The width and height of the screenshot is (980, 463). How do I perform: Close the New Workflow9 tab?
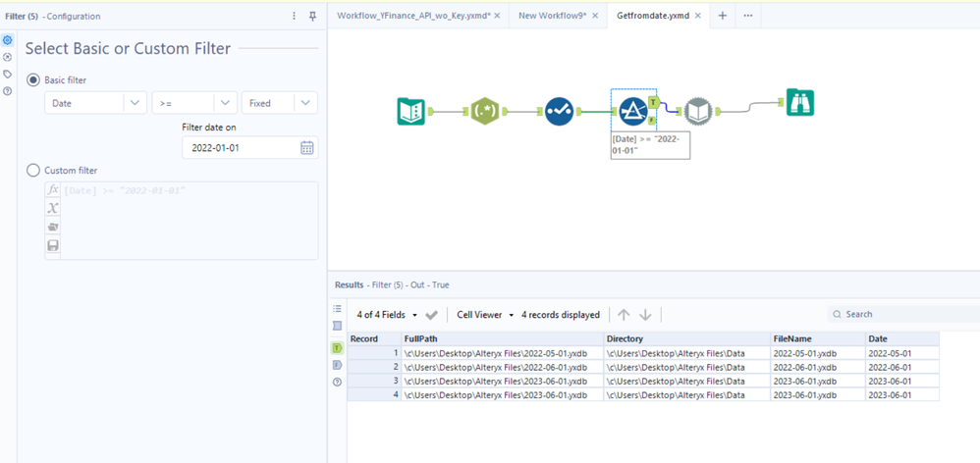(x=595, y=16)
